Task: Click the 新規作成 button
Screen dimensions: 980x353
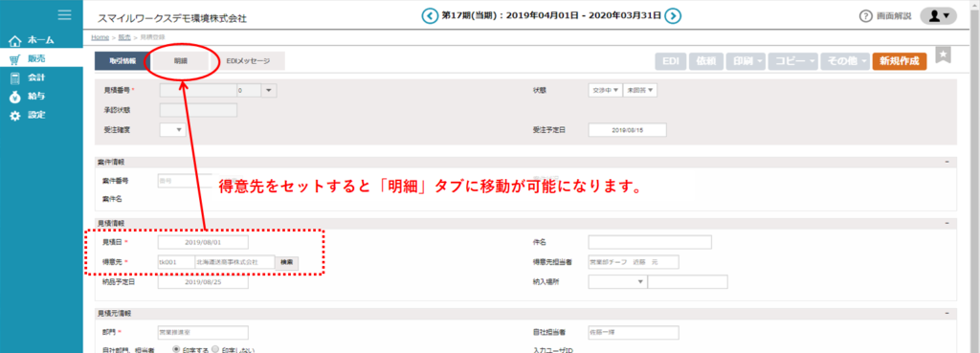Action: (x=900, y=61)
